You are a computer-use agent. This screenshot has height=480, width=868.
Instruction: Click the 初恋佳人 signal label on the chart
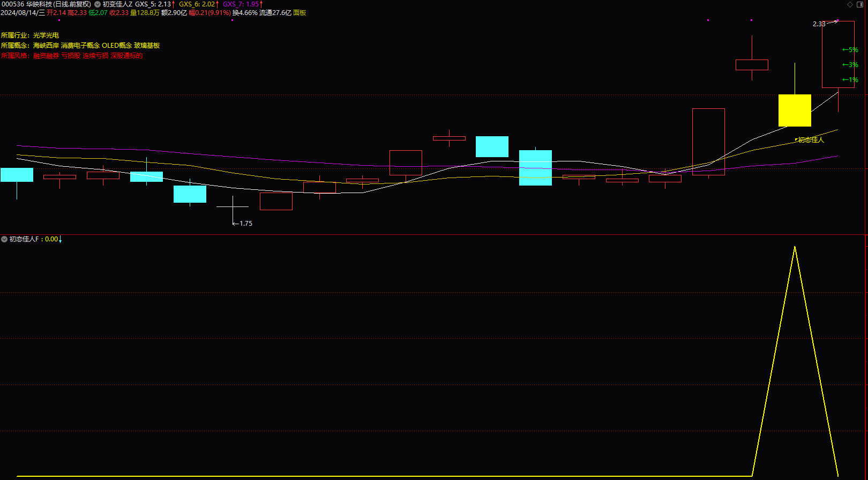[811, 140]
